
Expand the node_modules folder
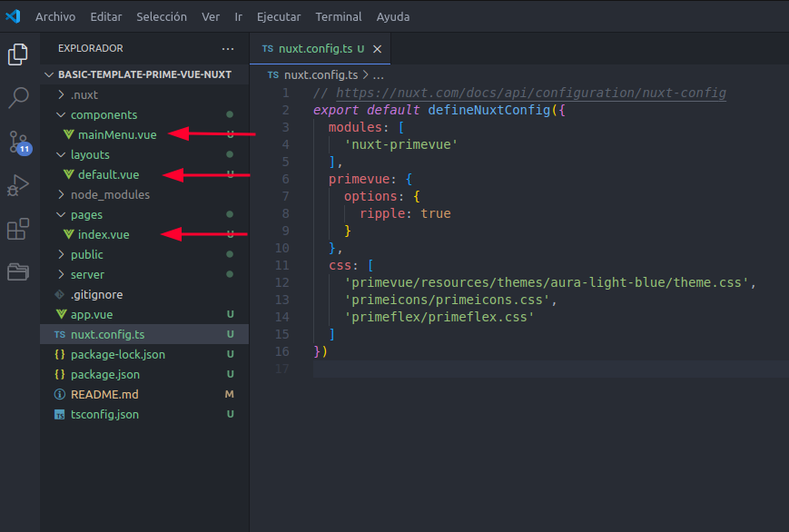coord(144,194)
